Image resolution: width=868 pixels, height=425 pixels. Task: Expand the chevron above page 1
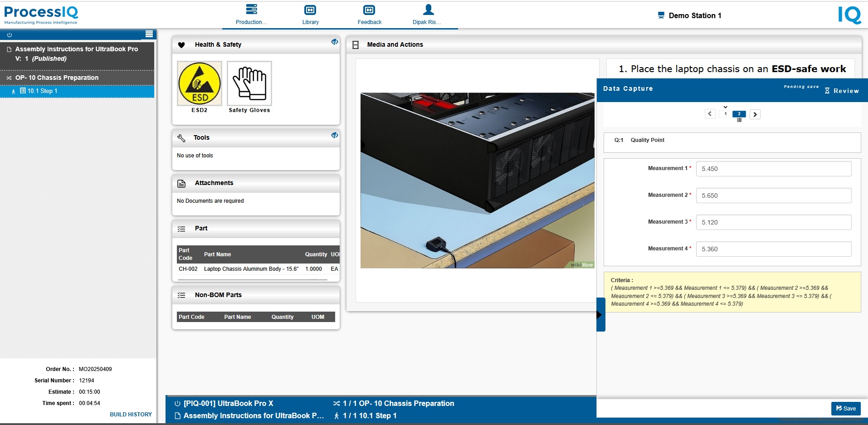click(x=726, y=107)
